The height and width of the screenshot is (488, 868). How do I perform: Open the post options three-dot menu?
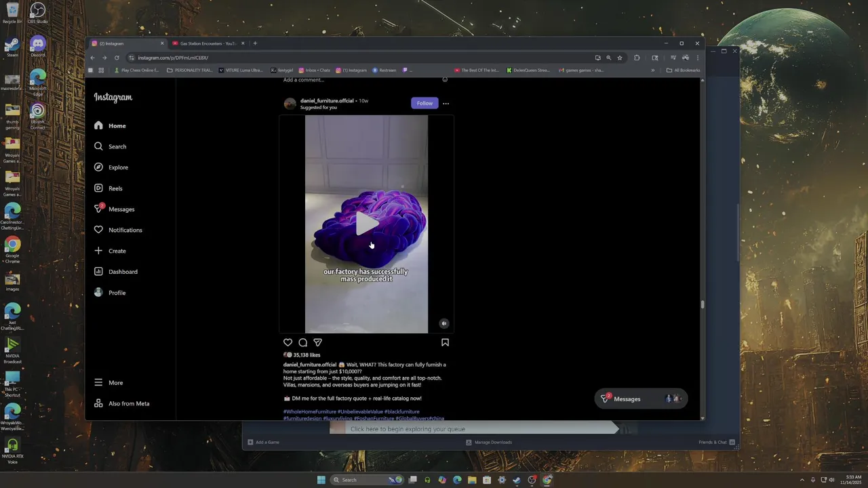click(446, 104)
